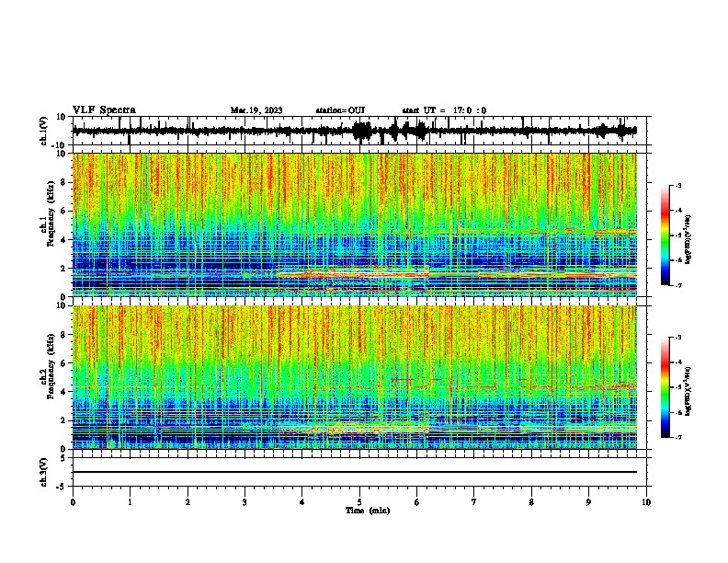
Task: Click the "-3" label on ch.1 color bar
Action: pos(677,185)
